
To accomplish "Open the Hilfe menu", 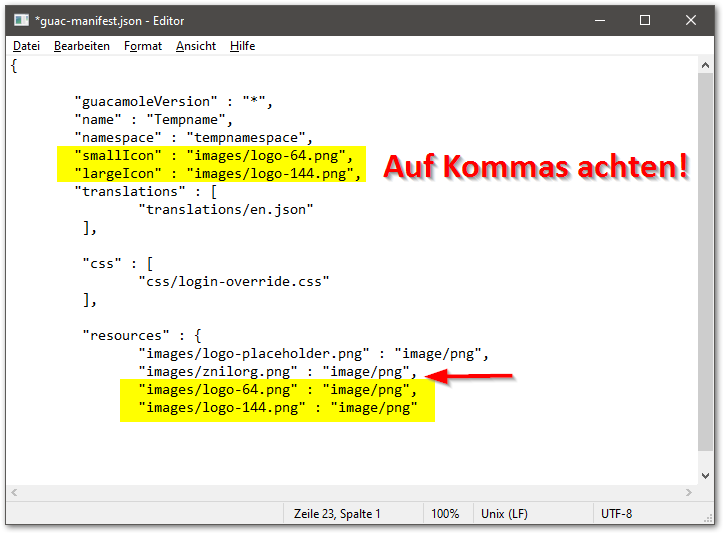I will coord(242,46).
